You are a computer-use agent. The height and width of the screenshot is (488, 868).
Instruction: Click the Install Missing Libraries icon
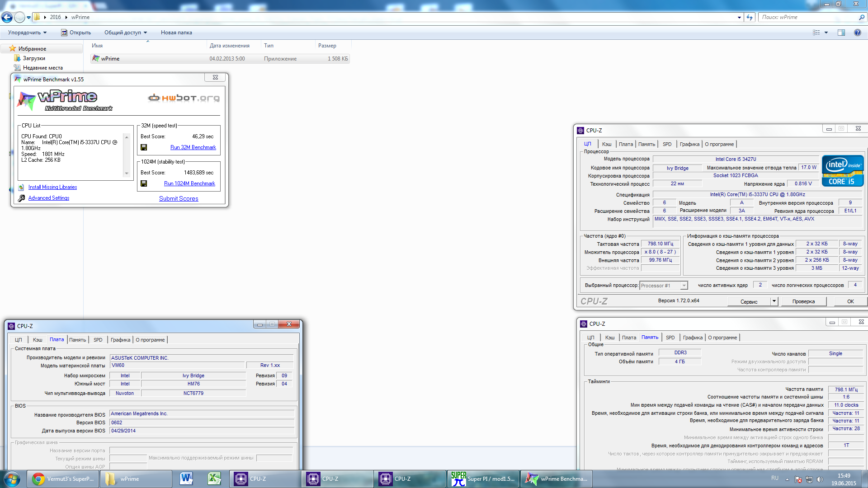pyautogui.click(x=21, y=187)
